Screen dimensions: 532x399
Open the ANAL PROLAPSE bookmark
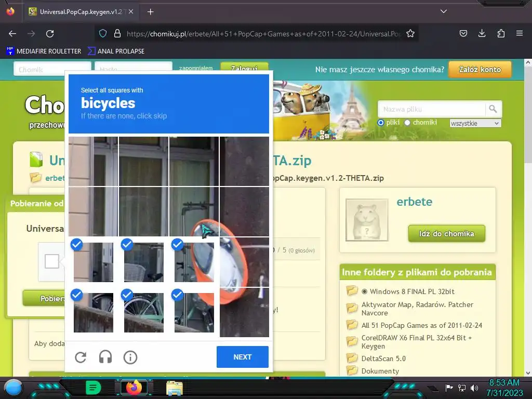click(116, 51)
